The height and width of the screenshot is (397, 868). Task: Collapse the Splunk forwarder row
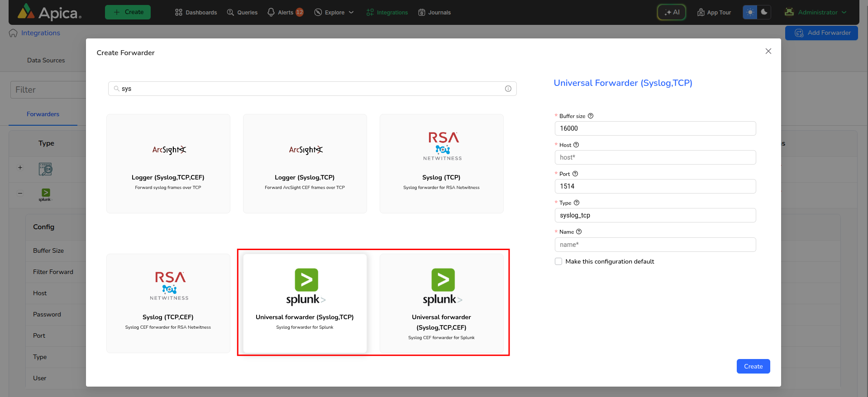pyautogui.click(x=20, y=193)
